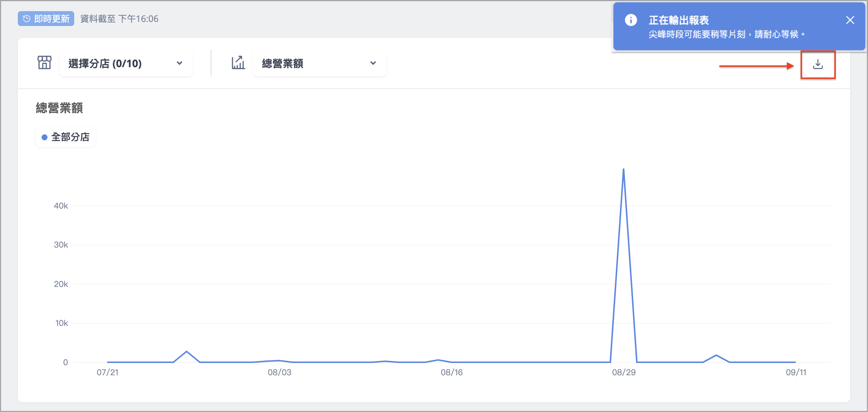This screenshot has height=412, width=868.
Task: Click the 08/03 x-axis label
Action: coord(280,372)
